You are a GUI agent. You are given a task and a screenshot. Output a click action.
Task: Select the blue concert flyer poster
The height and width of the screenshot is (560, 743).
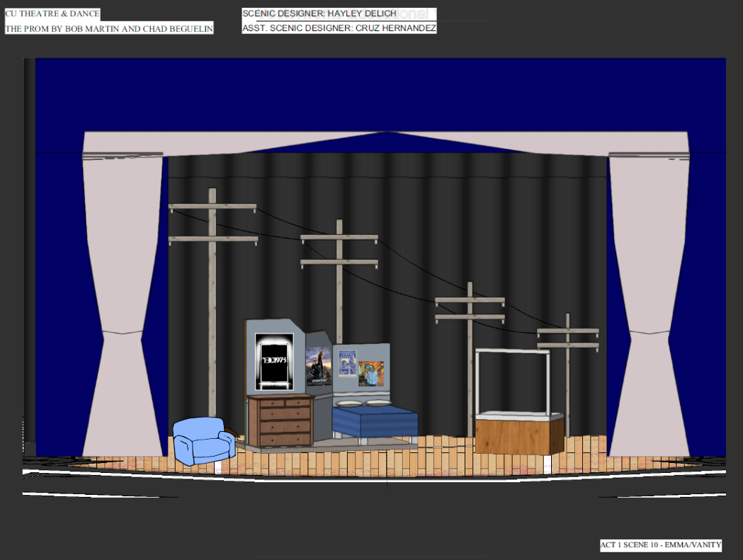(x=348, y=362)
